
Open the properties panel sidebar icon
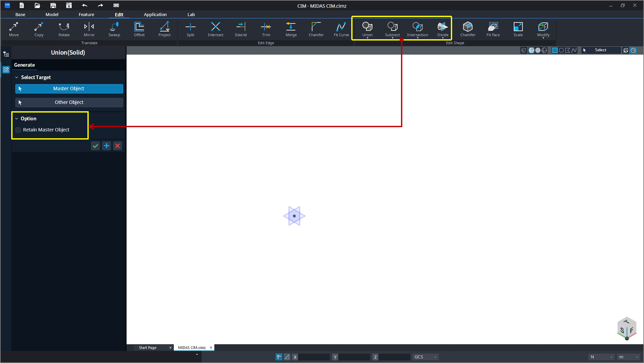coord(6,69)
